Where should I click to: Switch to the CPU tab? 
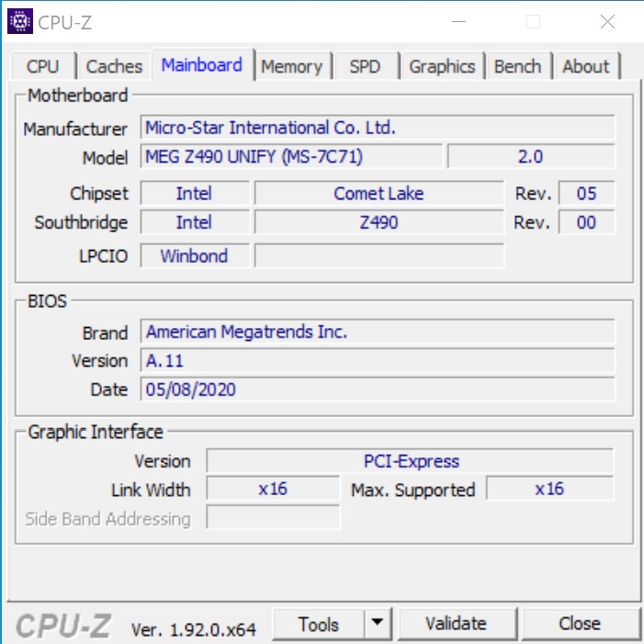(43, 66)
